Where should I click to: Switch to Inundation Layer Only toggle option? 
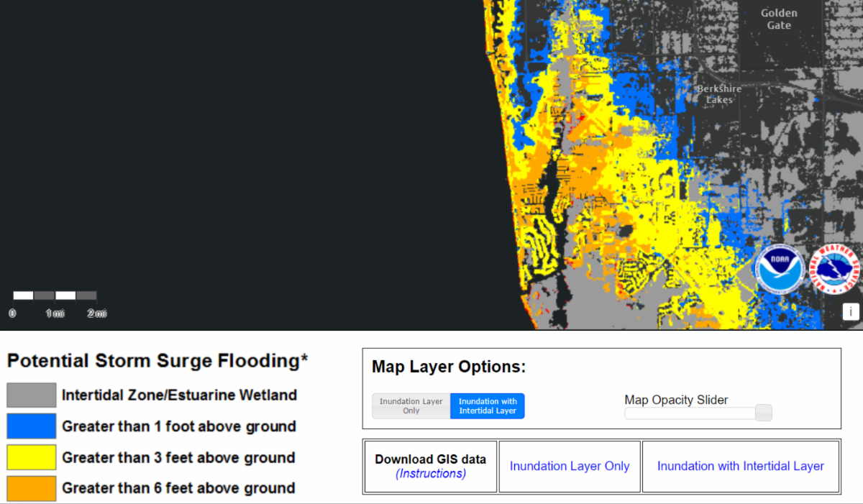[411, 406]
